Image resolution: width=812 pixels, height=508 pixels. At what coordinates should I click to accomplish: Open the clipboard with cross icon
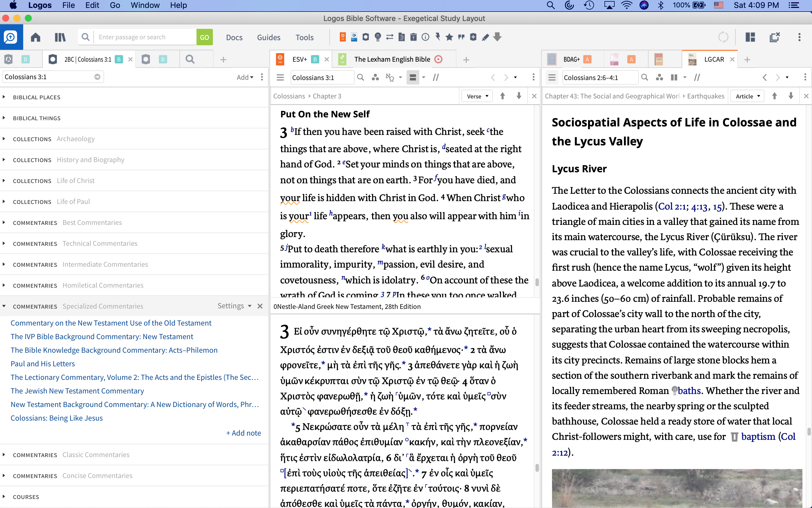413,37
